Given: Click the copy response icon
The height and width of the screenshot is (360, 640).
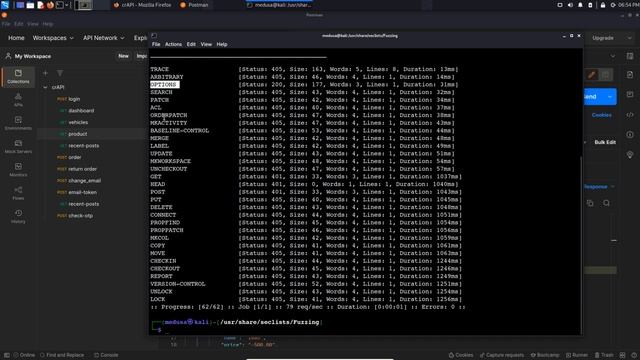Looking at the screenshot, I should (590, 203).
